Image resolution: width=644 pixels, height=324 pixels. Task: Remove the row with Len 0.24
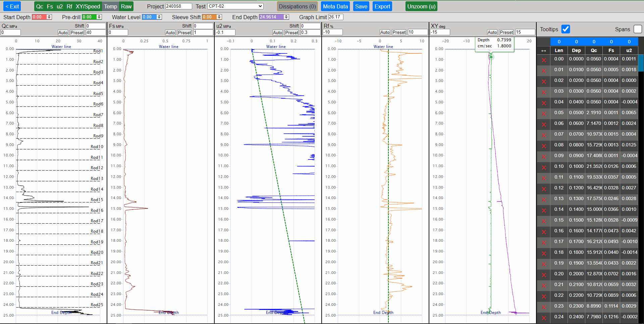pyautogui.click(x=544, y=318)
